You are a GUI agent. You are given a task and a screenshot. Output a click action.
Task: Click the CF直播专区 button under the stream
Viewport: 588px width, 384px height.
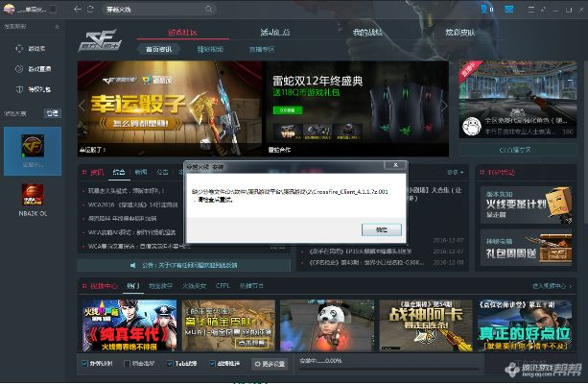(x=518, y=150)
